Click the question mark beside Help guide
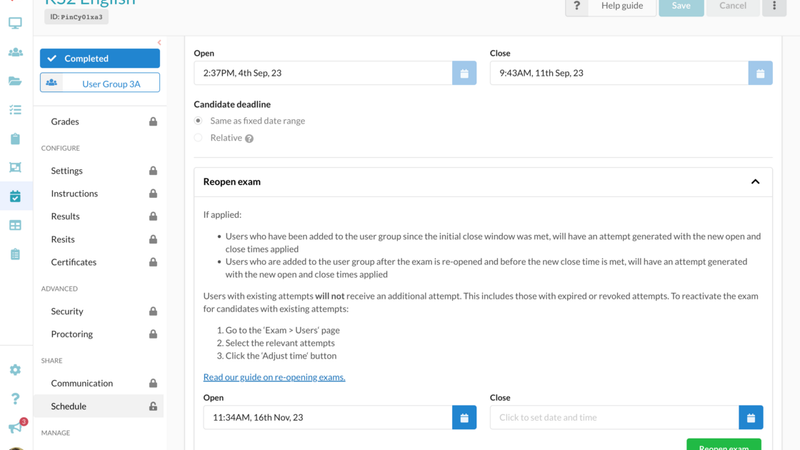Image resolution: width=800 pixels, height=450 pixels. point(577,6)
